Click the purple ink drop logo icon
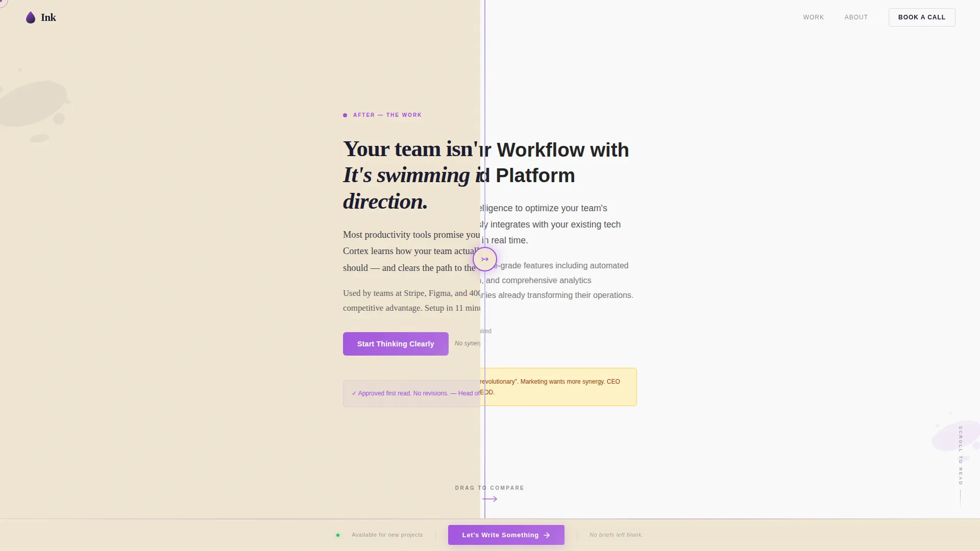 (31, 18)
